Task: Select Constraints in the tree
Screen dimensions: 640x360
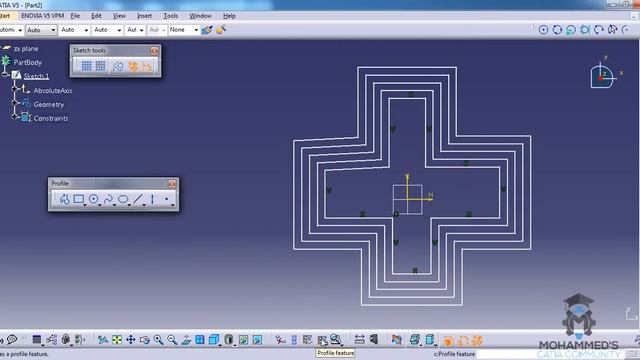Action: click(x=51, y=118)
